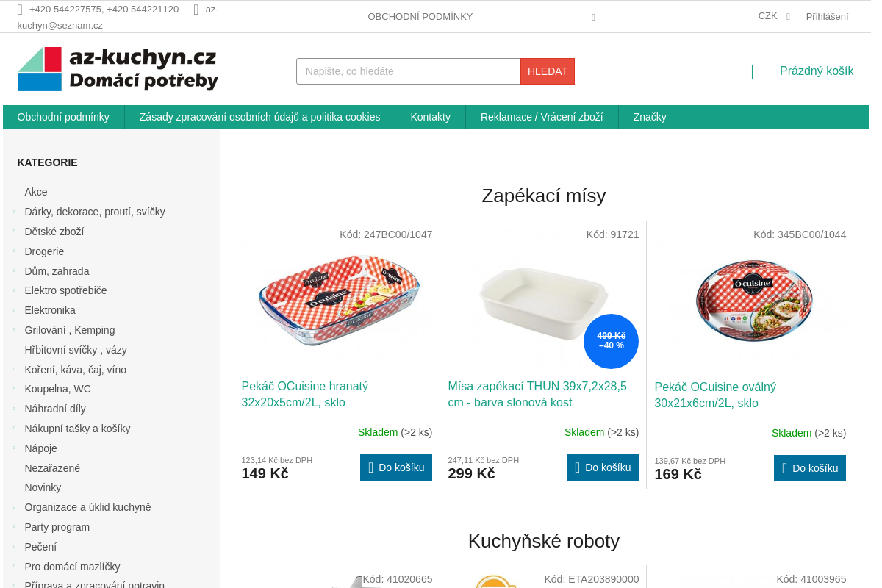Open Reklamace / Vrácení zboží menu

coord(542,116)
